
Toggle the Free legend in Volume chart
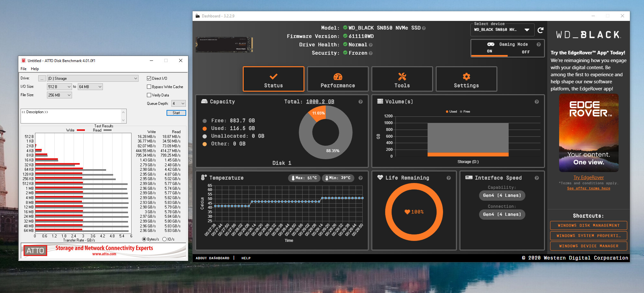pyautogui.click(x=465, y=112)
